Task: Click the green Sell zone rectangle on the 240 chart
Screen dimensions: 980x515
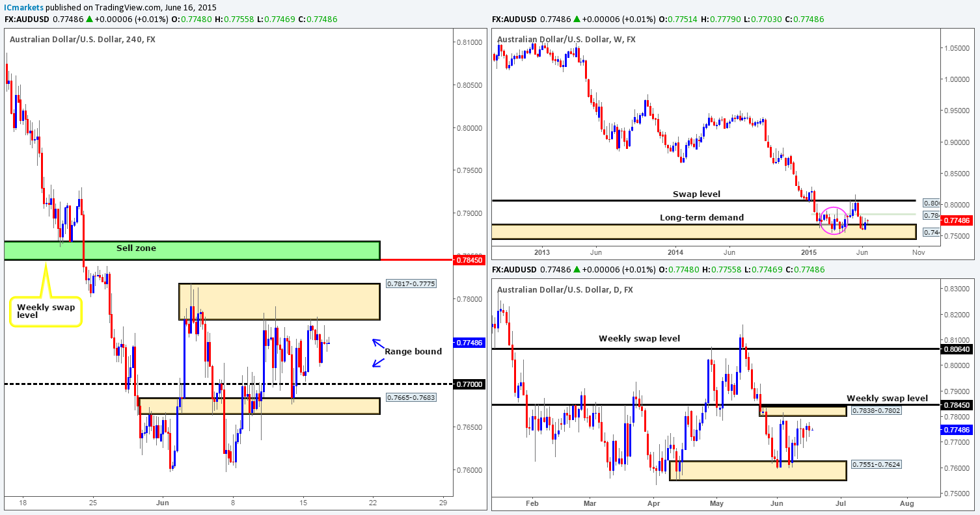Action: pyautogui.click(x=191, y=251)
